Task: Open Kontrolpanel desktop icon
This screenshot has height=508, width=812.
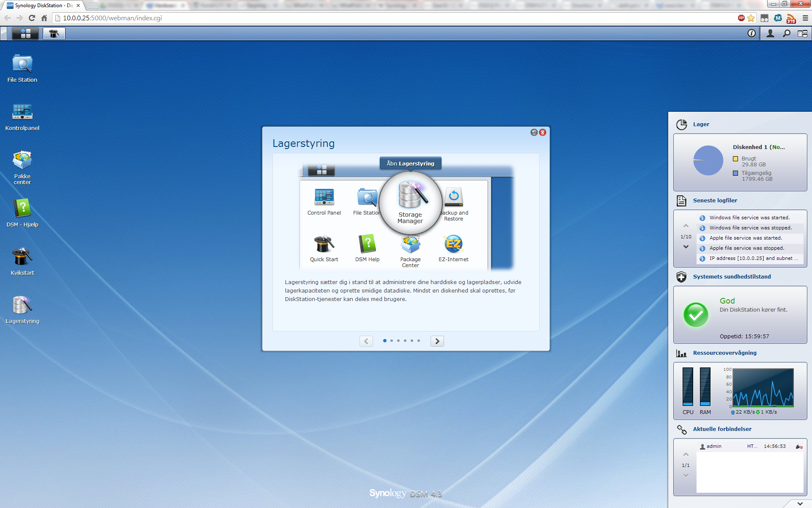Action: pyautogui.click(x=22, y=116)
